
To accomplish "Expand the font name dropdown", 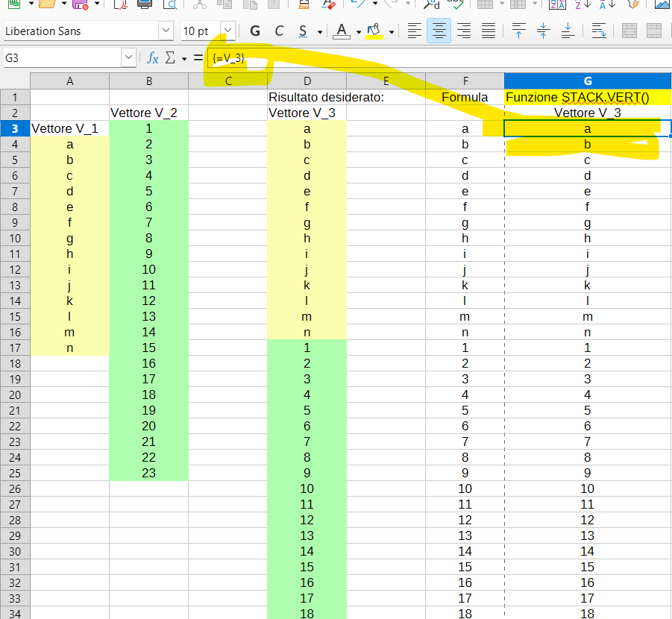I will point(166,31).
